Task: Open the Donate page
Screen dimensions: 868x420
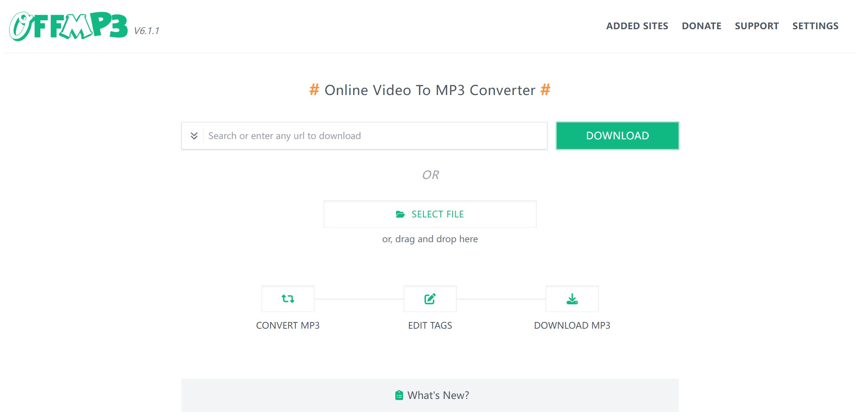Action: coord(701,26)
